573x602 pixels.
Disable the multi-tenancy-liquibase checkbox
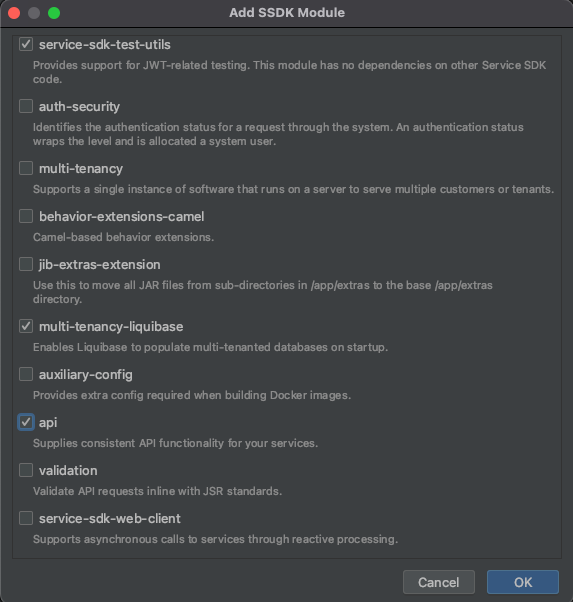[x=26, y=326]
